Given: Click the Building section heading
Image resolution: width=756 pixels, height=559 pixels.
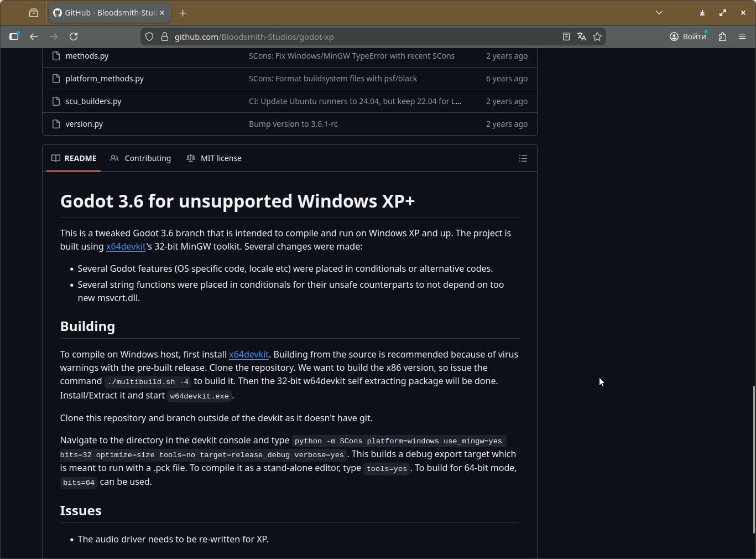Looking at the screenshot, I should coord(87,327).
